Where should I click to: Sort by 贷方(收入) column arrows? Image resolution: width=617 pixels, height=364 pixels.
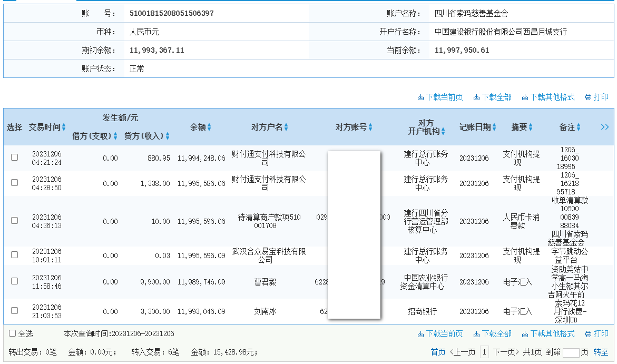(168, 136)
